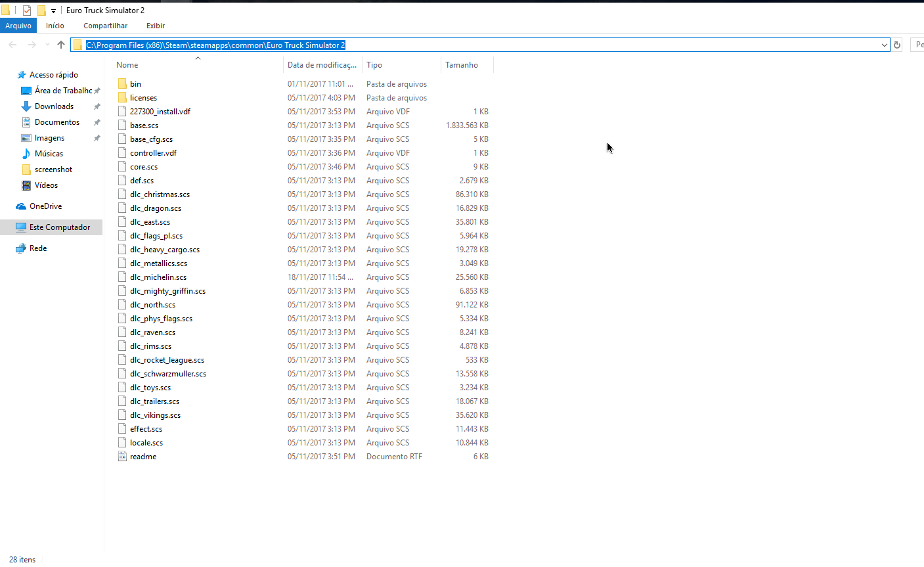Select OneDrive in navigation pane
This screenshot has width=924, height=567.
tap(45, 206)
